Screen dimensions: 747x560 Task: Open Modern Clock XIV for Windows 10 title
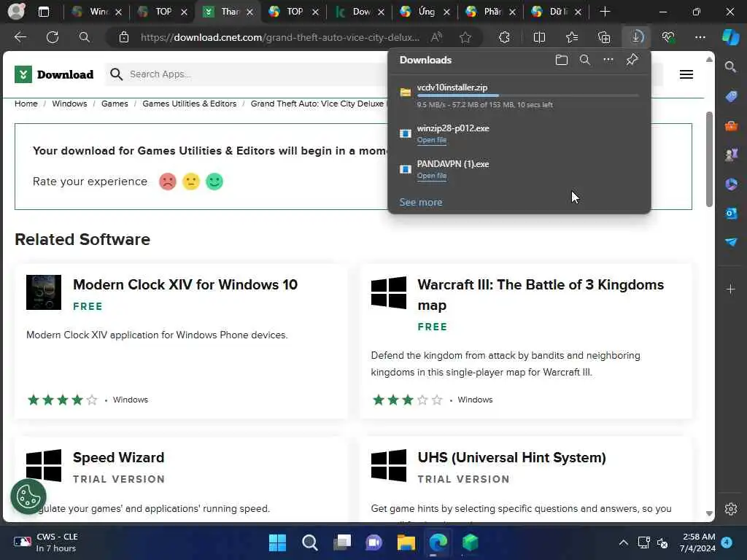coord(185,285)
